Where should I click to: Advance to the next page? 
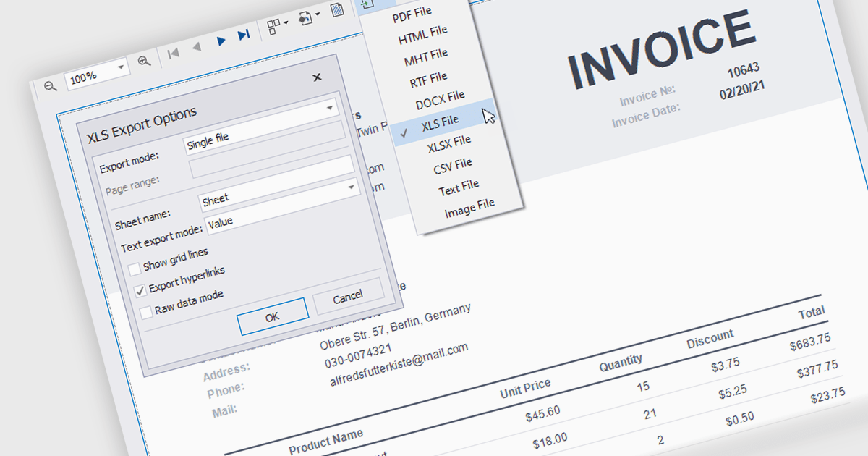coord(221,41)
